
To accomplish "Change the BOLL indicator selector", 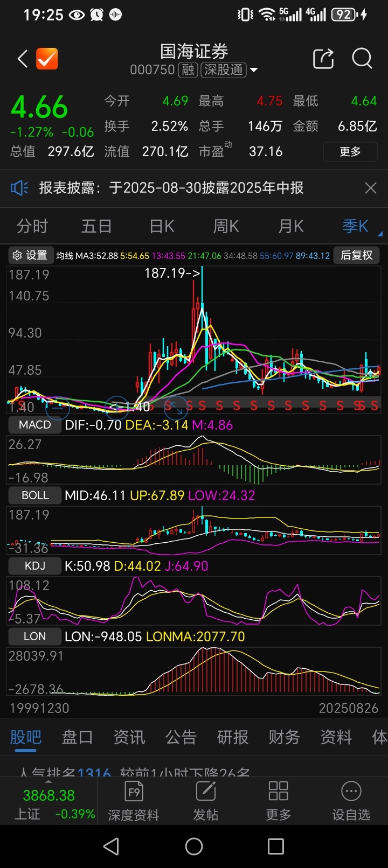I will pos(35,495).
